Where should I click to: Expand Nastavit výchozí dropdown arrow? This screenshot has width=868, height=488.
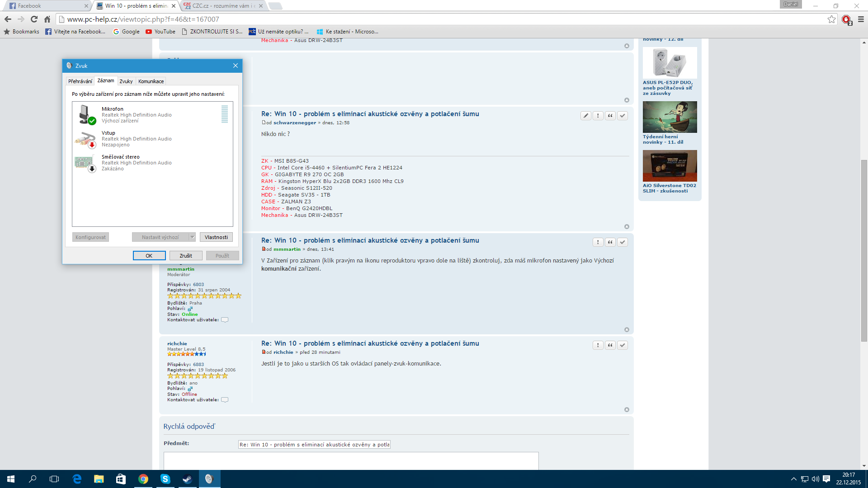click(192, 237)
